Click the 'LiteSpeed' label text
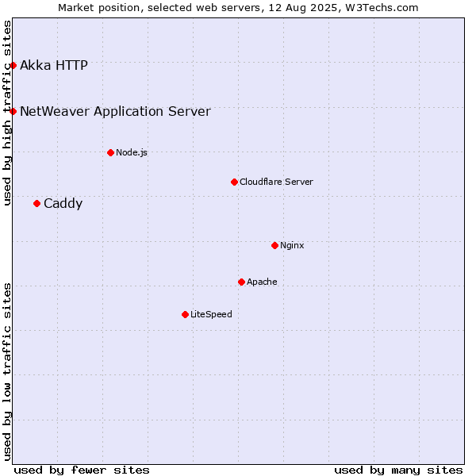This screenshot has width=476, height=476. pos(211,314)
